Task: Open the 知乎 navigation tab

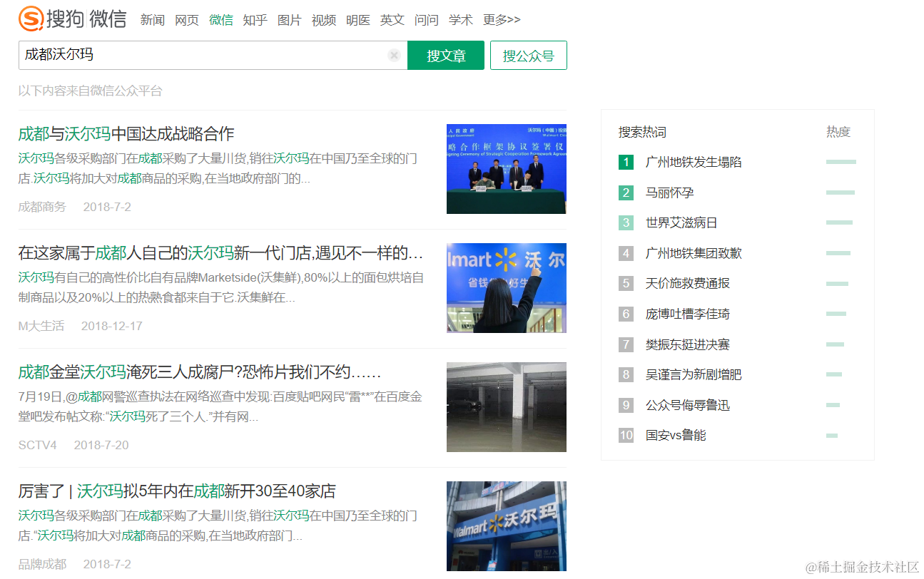Action: [x=255, y=20]
